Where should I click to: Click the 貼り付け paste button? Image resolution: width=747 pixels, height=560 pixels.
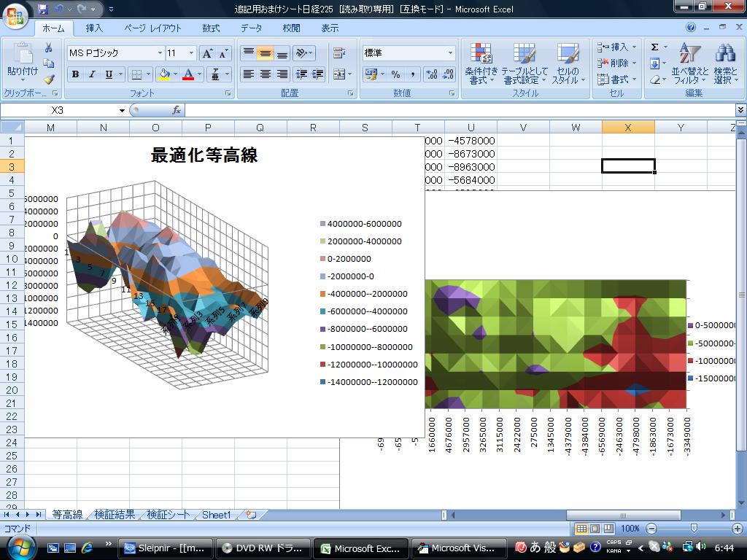click(x=23, y=62)
